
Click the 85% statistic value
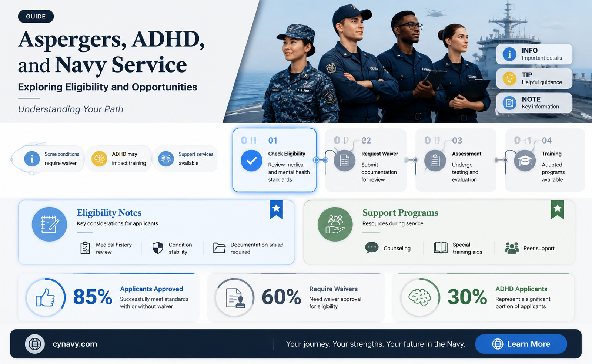pos(93,297)
